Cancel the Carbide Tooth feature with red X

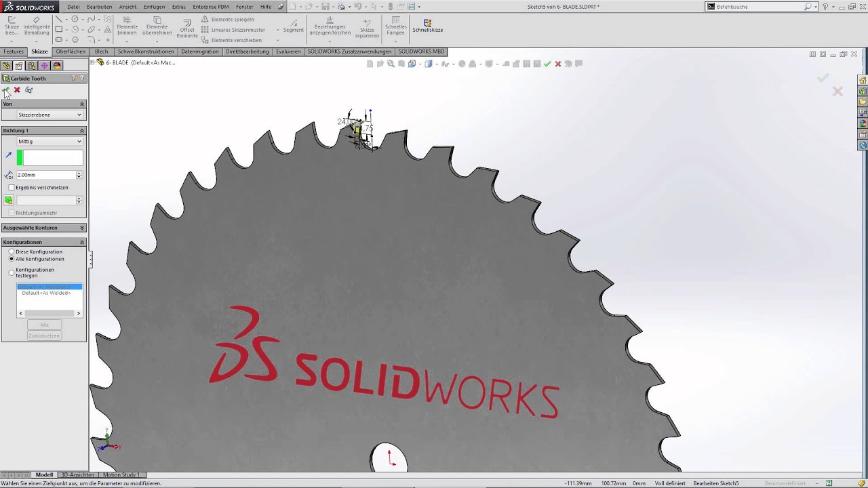point(17,89)
